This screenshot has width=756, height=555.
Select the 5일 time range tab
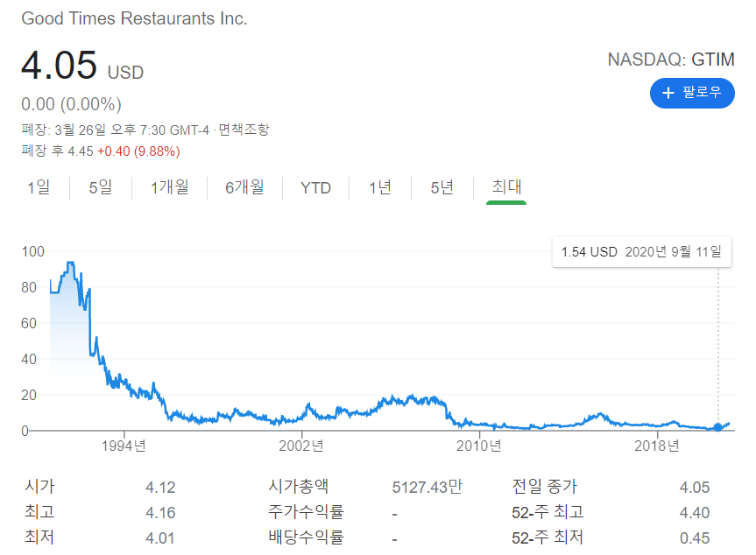pos(100,187)
